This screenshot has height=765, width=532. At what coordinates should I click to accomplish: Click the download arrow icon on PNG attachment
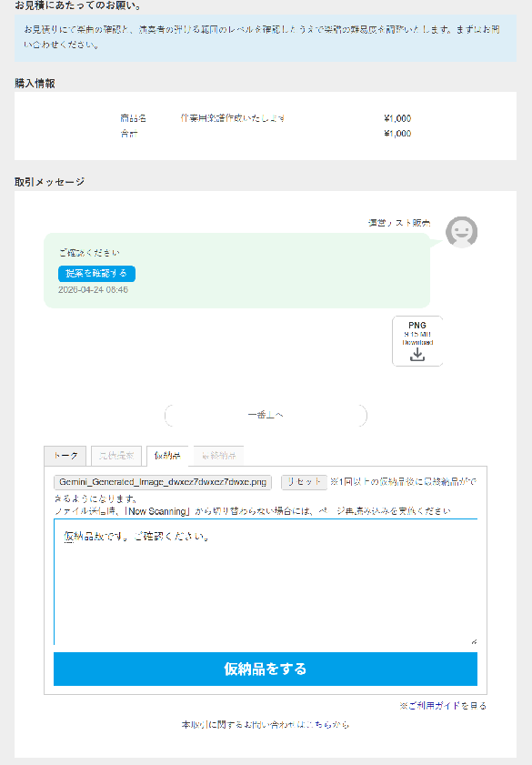(417, 355)
